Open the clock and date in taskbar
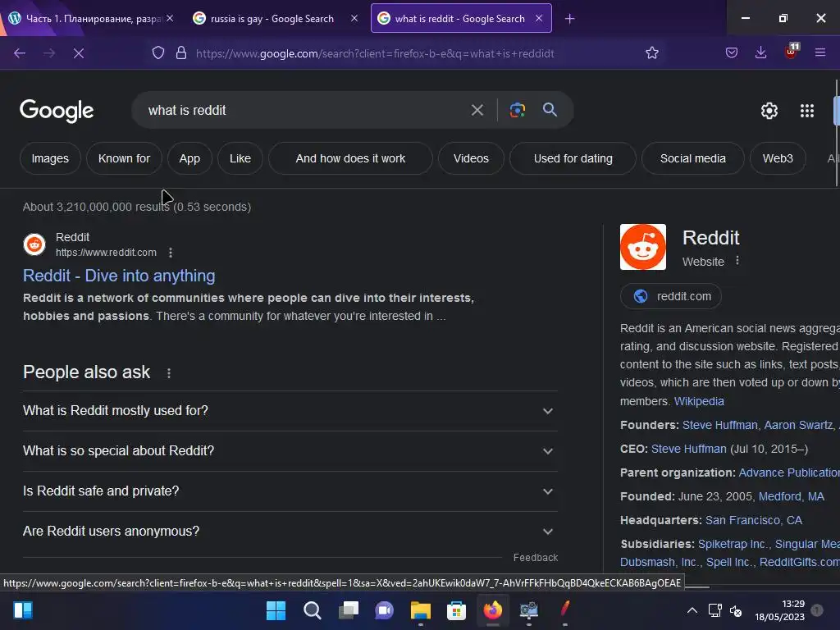This screenshot has height=630, width=840. (779, 610)
